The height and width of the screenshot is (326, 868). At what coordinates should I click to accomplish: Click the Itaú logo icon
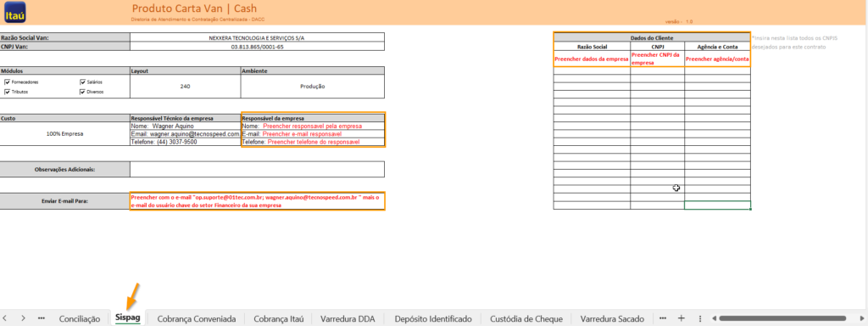pyautogui.click(x=15, y=12)
